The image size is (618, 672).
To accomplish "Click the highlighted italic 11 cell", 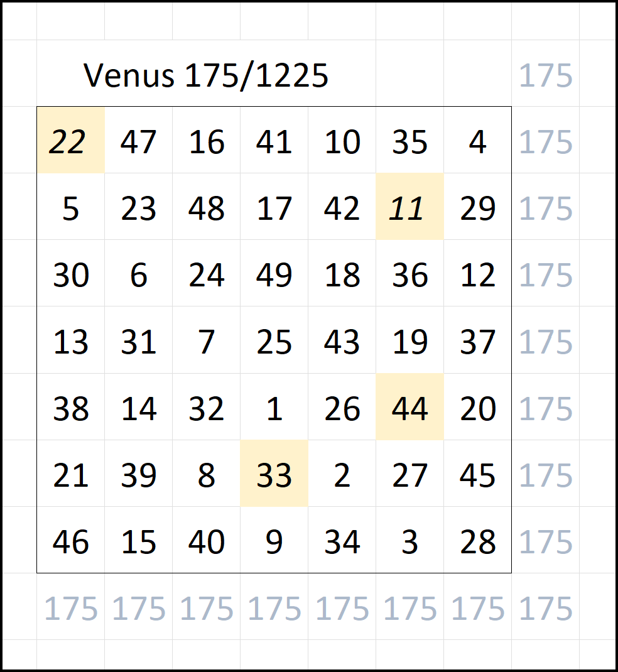I will [x=409, y=207].
